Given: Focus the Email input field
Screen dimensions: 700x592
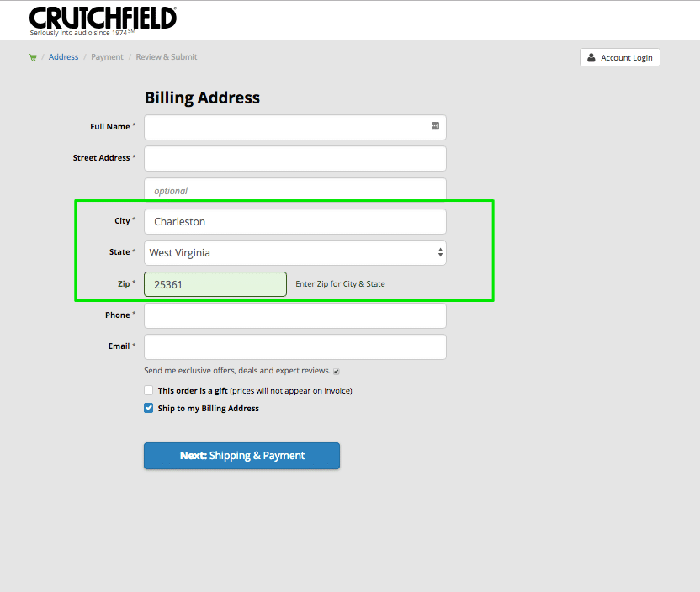Looking at the screenshot, I should pos(295,347).
